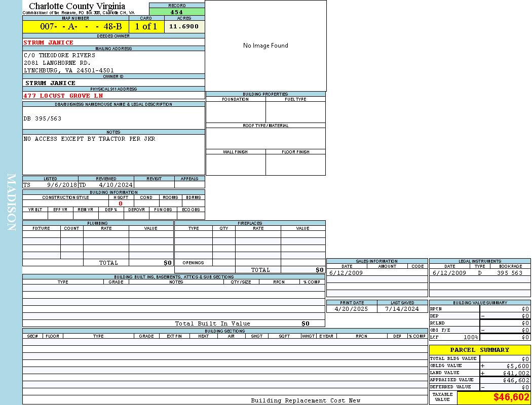Viewport: 532px width, 405px height.
Task: Click the red taxable value $46,602
Action: 511,397
